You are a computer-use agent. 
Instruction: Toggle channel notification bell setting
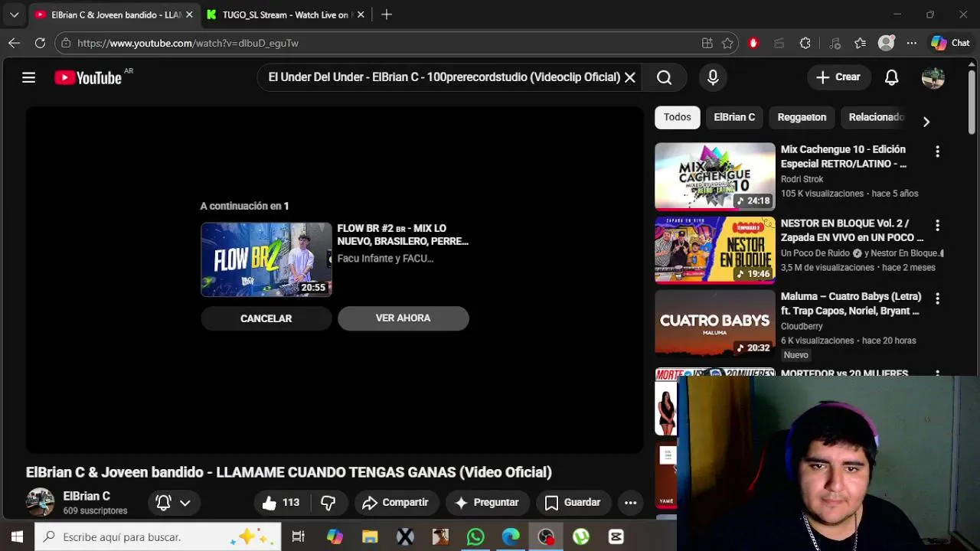coord(163,503)
